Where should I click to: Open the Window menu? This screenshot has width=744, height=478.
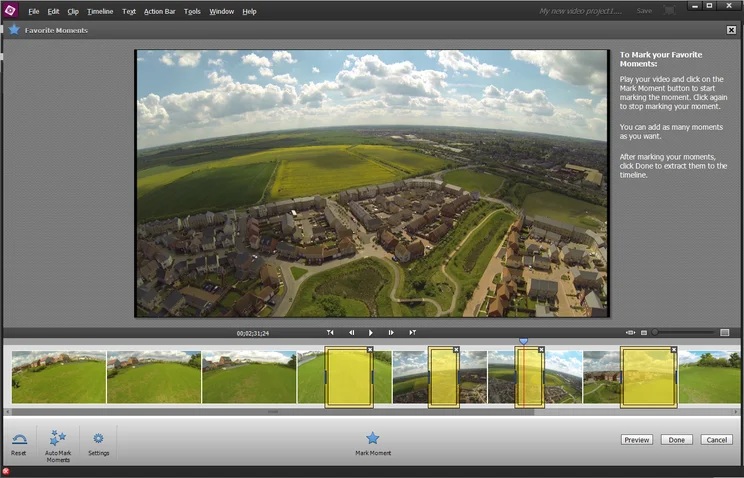pyautogui.click(x=222, y=11)
